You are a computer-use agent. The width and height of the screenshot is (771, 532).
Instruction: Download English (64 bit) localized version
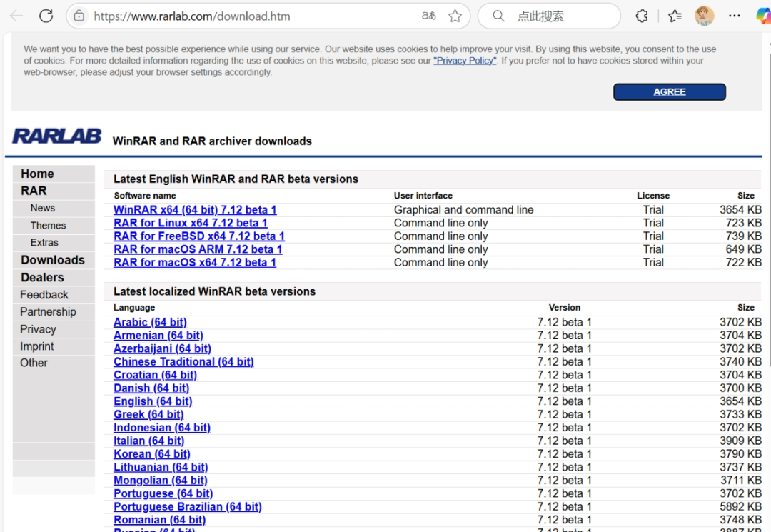[x=153, y=401]
